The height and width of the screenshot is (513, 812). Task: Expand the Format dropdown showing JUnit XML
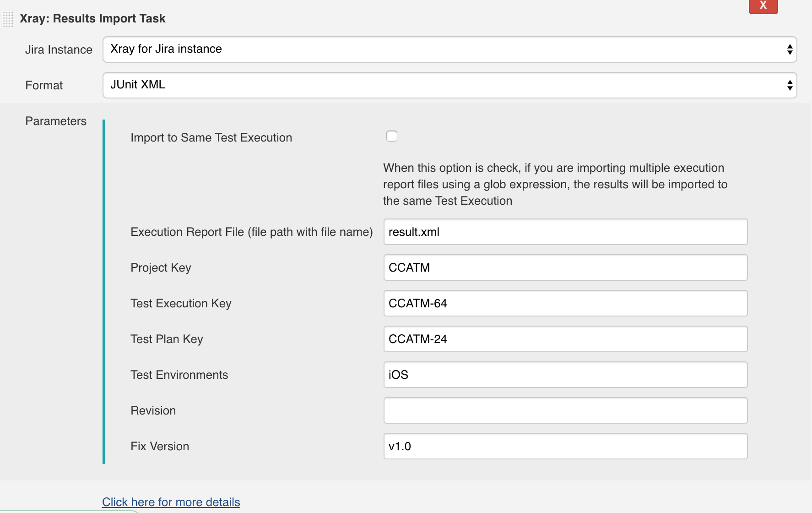449,85
